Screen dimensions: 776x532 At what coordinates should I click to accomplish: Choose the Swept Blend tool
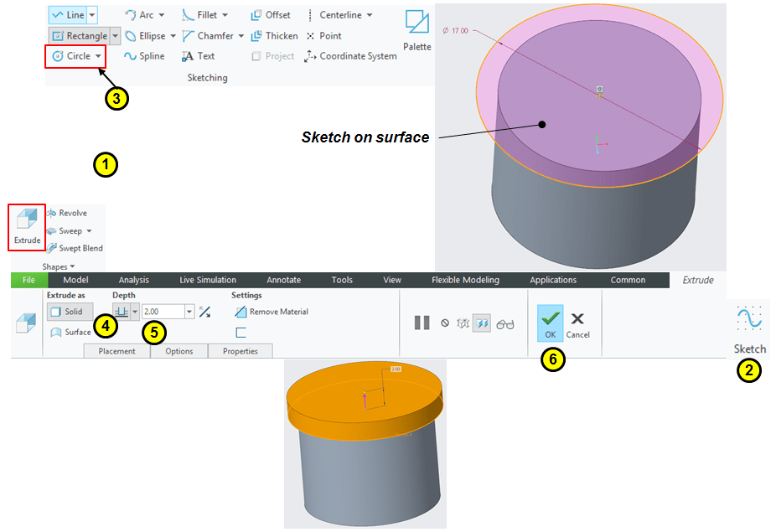(74, 248)
